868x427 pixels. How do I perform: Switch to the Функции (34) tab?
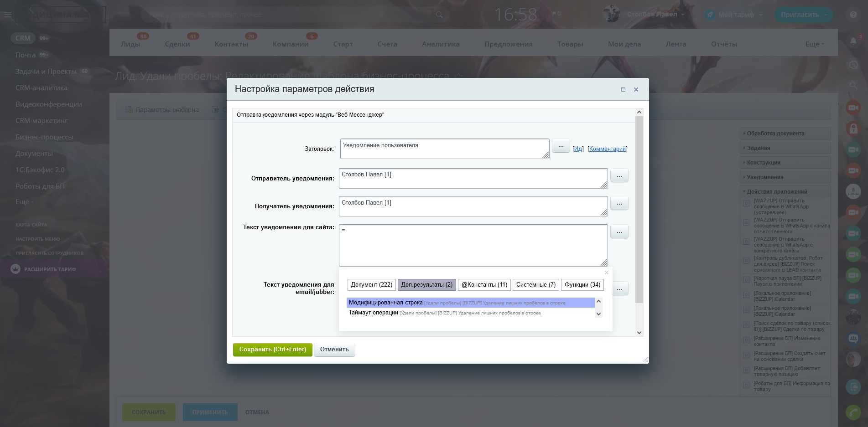(582, 285)
